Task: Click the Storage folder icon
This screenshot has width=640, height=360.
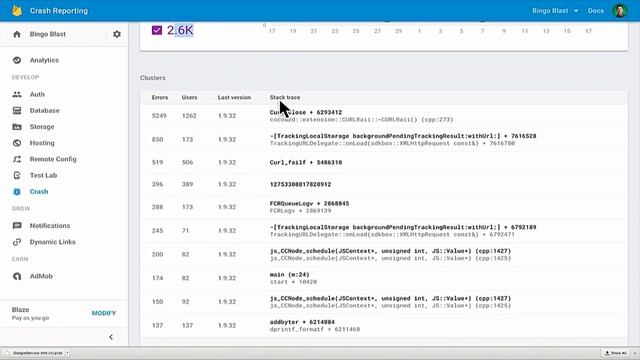Action: pos(17,127)
